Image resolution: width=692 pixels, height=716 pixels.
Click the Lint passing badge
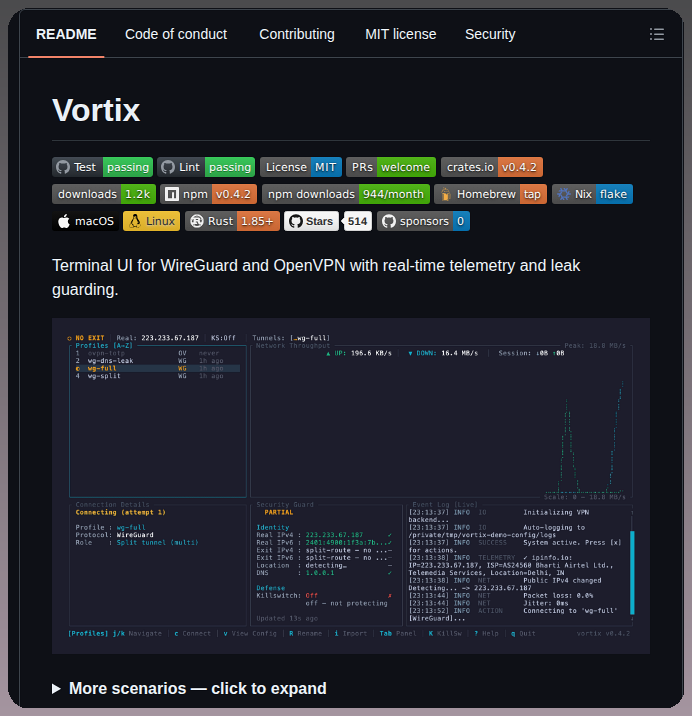tap(206, 167)
